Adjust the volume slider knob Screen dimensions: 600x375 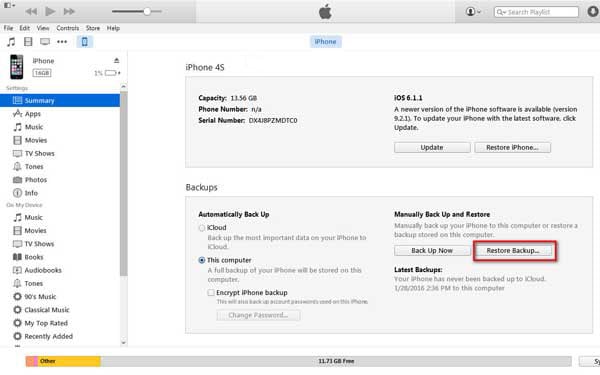[x=147, y=11]
